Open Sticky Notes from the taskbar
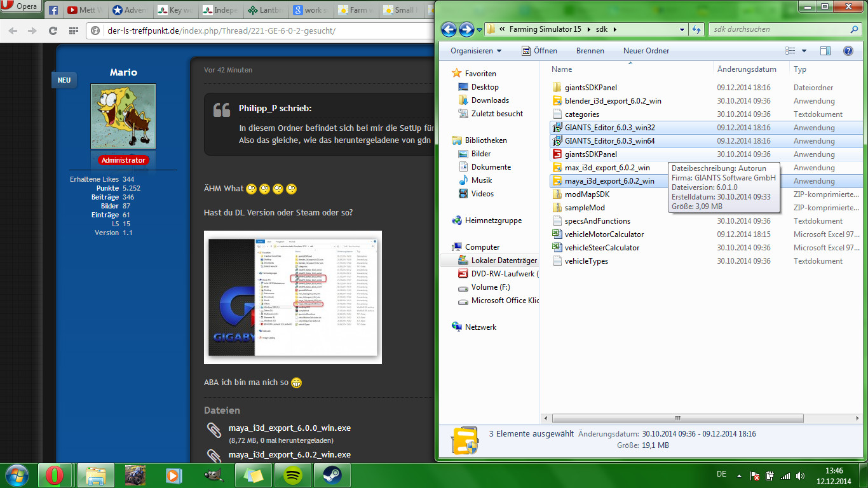Screen dimensions: 868x488 (x=253, y=475)
